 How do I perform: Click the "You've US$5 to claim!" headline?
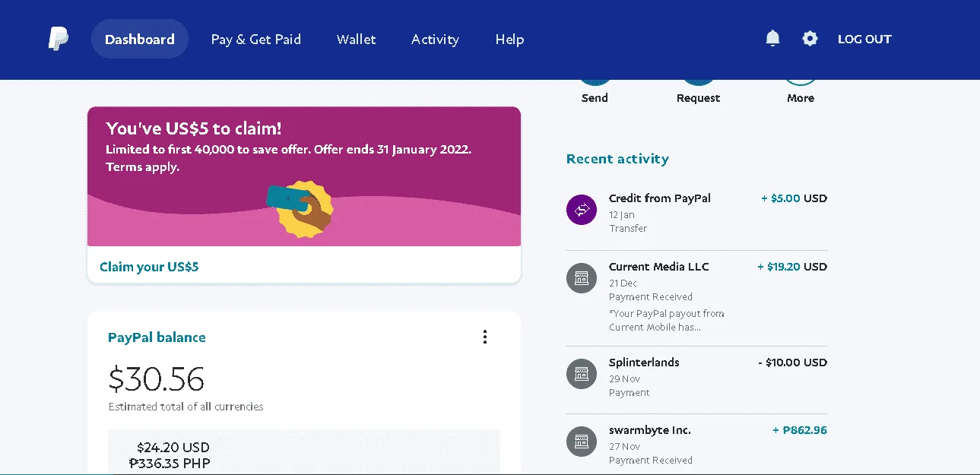click(x=194, y=128)
